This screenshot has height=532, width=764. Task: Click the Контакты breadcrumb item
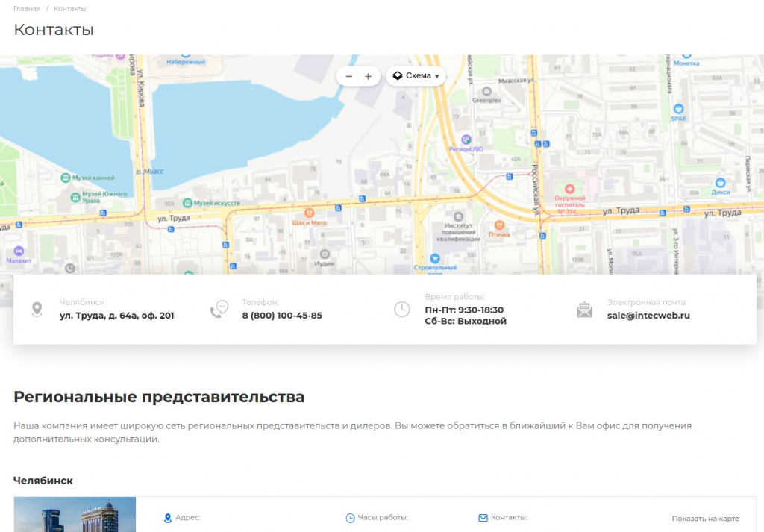pos(69,9)
